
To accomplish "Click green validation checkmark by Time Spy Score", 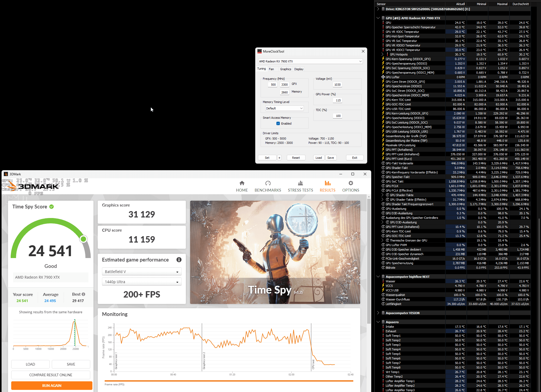I will click(52, 207).
